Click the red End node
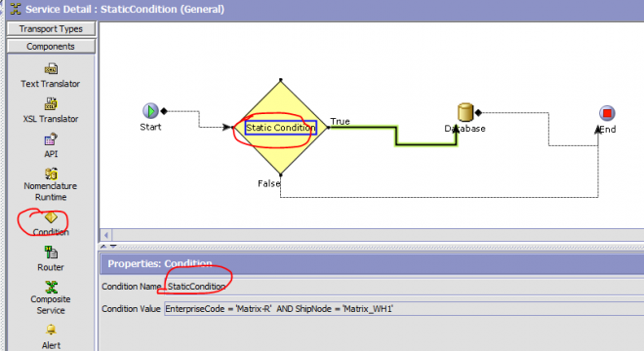Image resolution: width=644 pixels, height=351 pixels. pos(607,113)
